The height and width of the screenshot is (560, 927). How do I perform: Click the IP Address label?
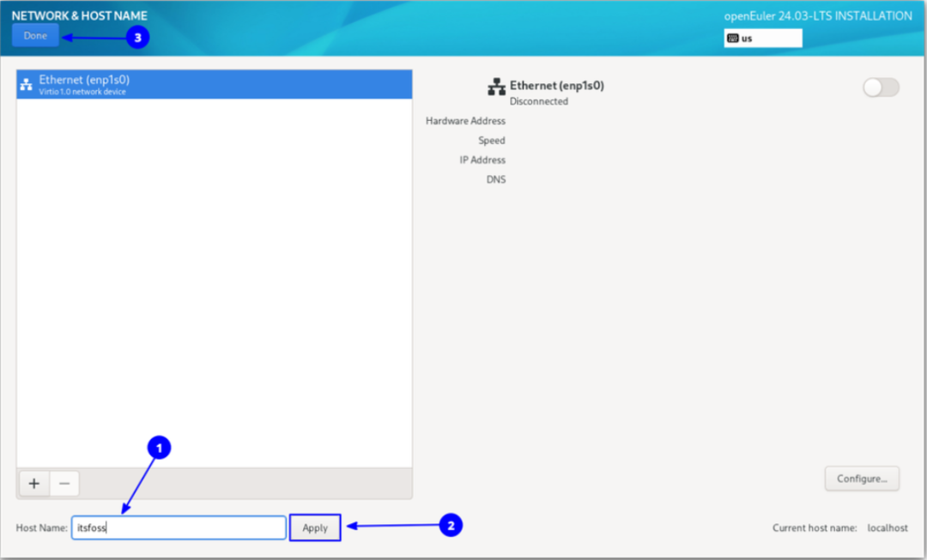pyautogui.click(x=482, y=160)
